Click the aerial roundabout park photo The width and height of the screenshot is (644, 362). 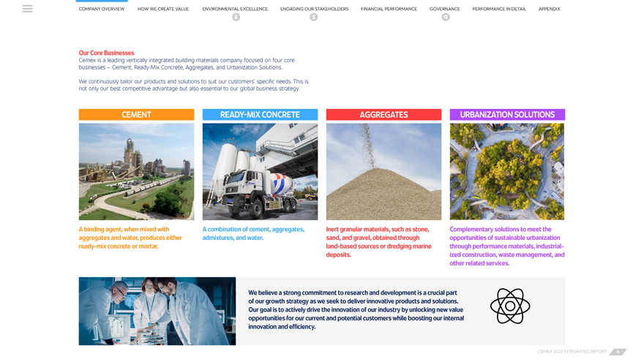coord(507,172)
